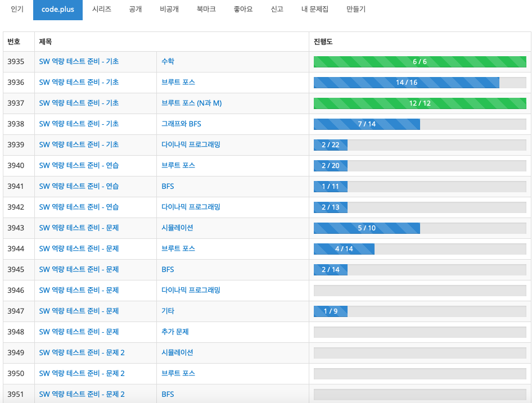Viewport: 532px width, 403px height.
Task: Open 다이나믹 프로그래밍 link in row 3939
Action: 191,144
